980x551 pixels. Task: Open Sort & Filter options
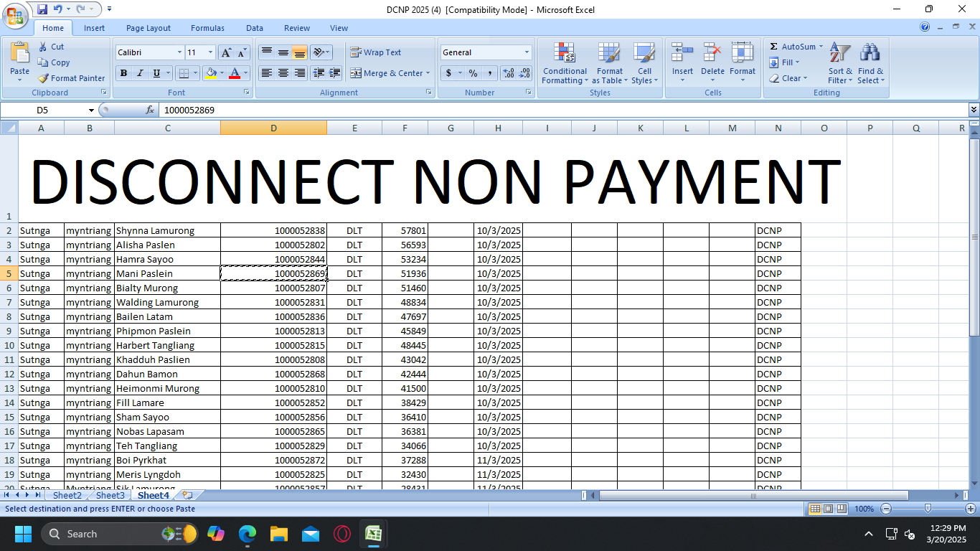[840, 63]
